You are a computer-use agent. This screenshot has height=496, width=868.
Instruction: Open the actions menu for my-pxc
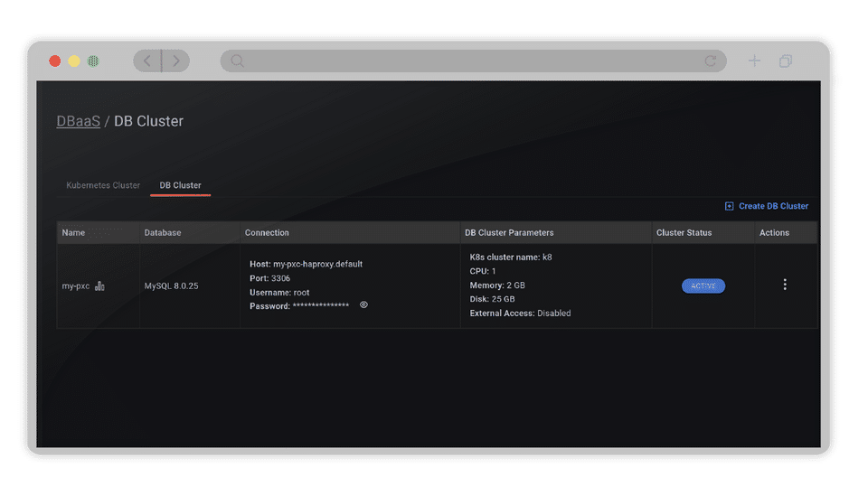(x=785, y=285)
